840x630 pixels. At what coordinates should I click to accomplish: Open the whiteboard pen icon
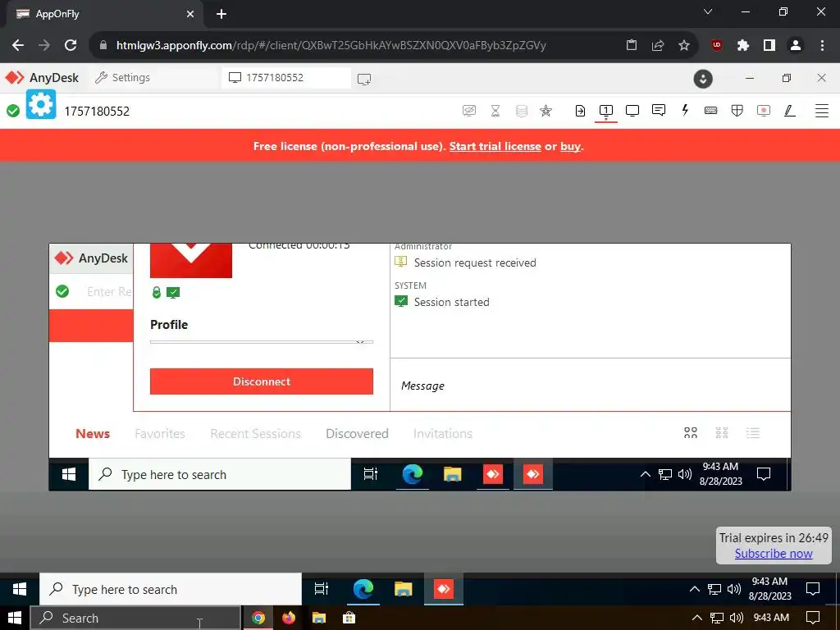point(789,111)
